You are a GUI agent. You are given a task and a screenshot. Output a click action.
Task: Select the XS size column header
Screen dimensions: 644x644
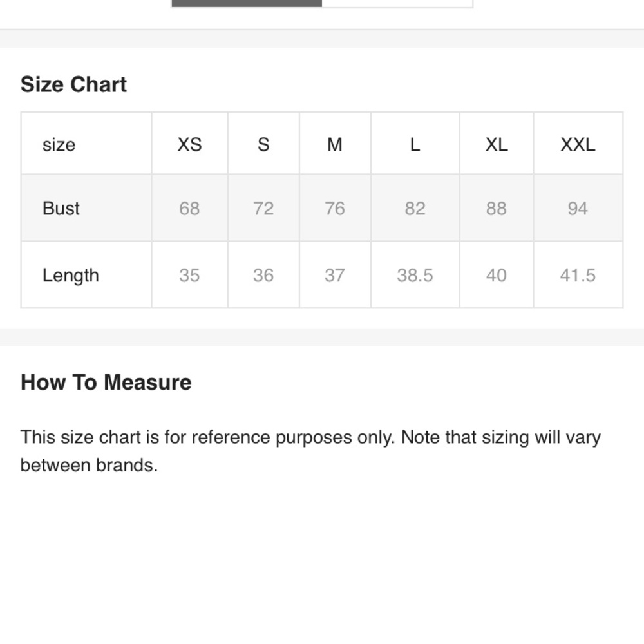click(189, 144)
